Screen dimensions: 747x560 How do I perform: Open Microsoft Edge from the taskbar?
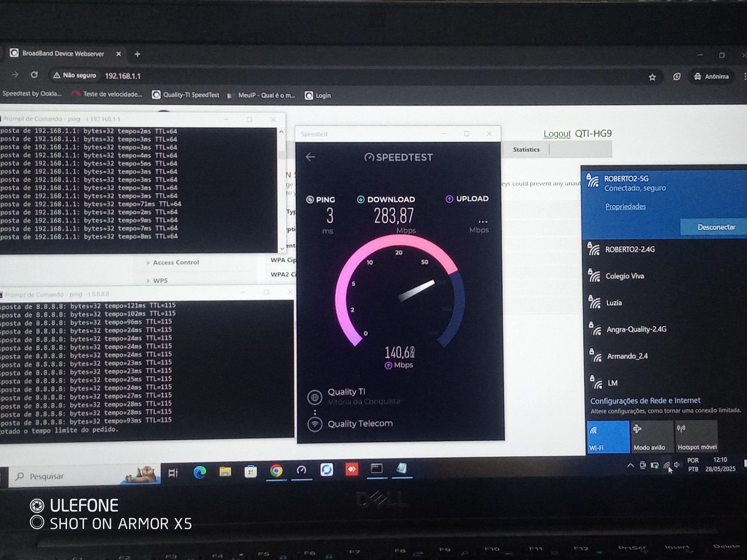pos(200,472)
